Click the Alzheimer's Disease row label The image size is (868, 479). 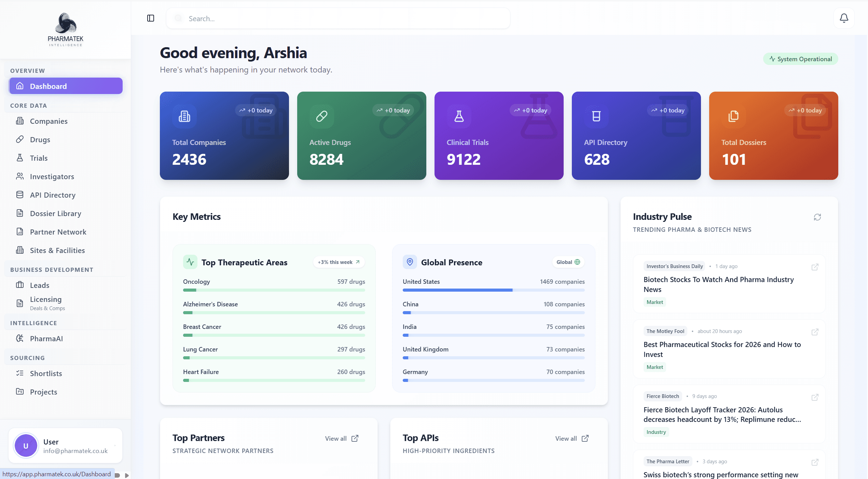[x=210, y=304]
